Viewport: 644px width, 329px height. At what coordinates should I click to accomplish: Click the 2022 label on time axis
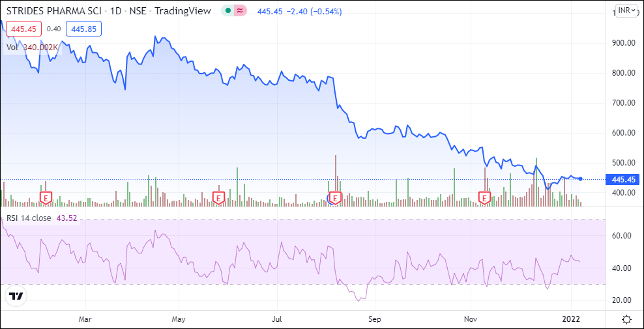point(571,319)
